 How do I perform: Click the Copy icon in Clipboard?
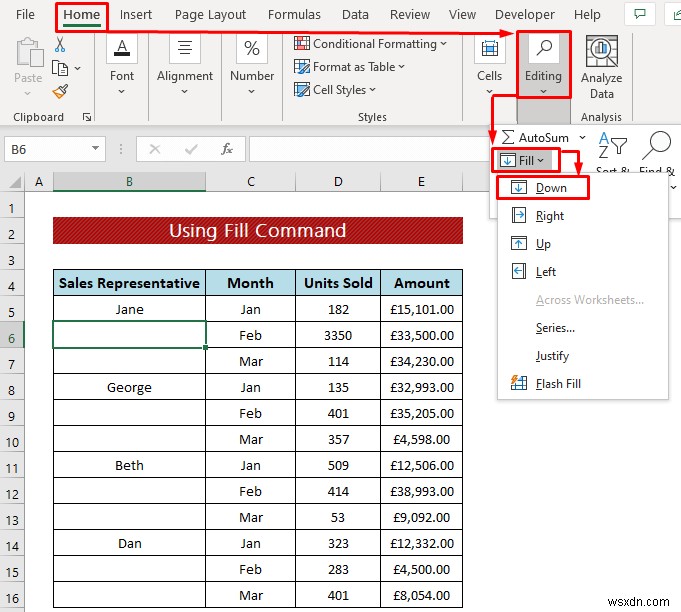[60, 68]
